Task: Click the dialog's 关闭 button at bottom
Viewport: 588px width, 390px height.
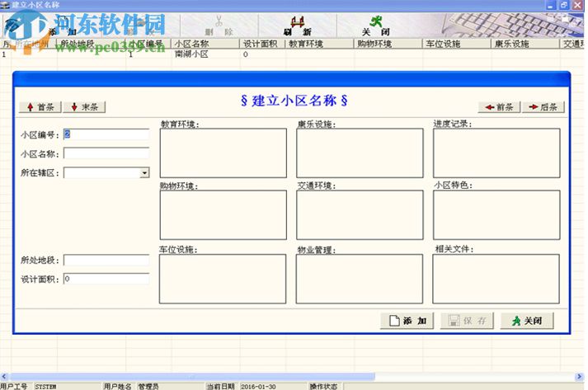Action: (527, 321)
